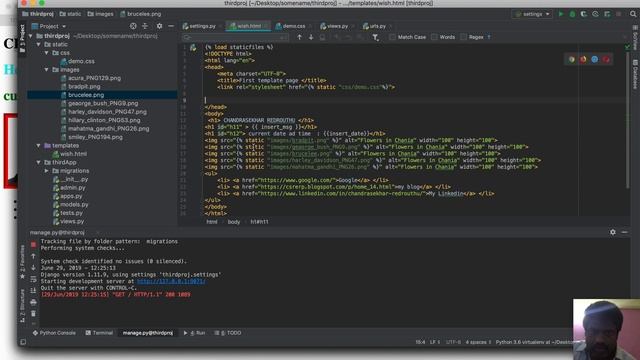Click the console scroll up arrow icon
This screenshot has width=640, height=360.
33,256
